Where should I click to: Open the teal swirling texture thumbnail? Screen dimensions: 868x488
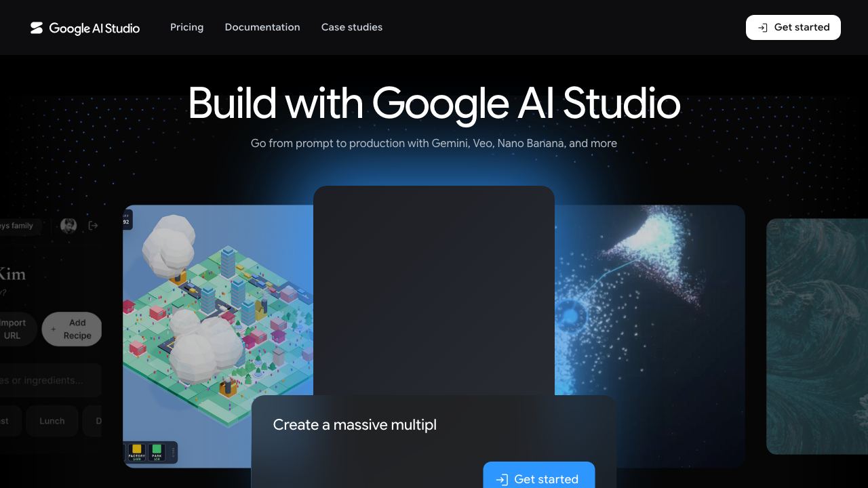[x=817, y=336]
